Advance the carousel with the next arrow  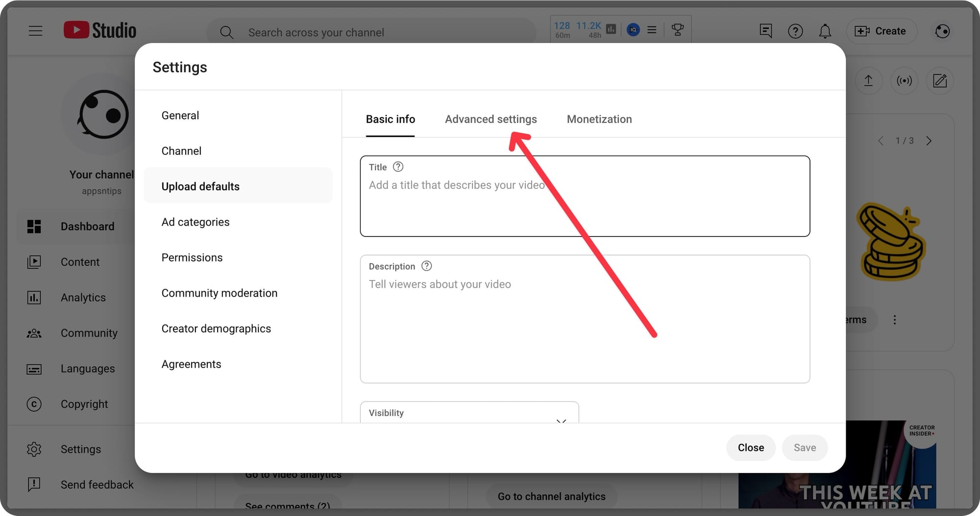[x=929, y=141]
